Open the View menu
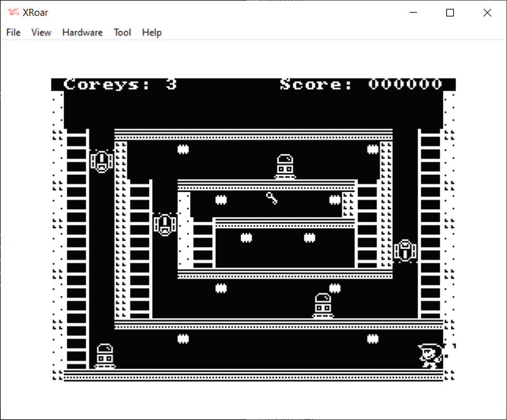The height and width of the screenshot is (420, 507). pos(41,32)
